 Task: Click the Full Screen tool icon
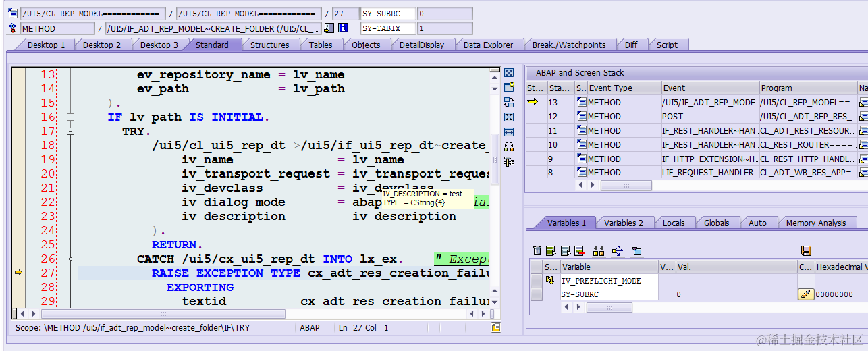point(509,117)
